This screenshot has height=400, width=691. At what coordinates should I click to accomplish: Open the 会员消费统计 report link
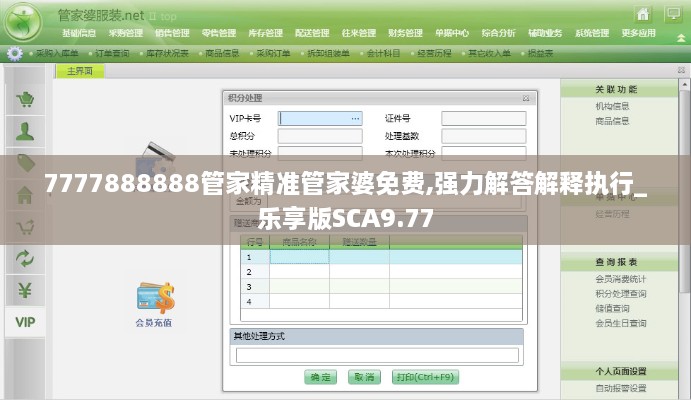click(x=620, y=279)
